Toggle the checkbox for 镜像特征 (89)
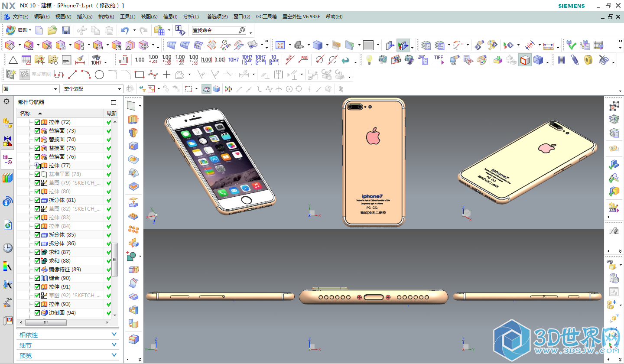Viewport: 624px width, 364px height. tap(37, 270)
